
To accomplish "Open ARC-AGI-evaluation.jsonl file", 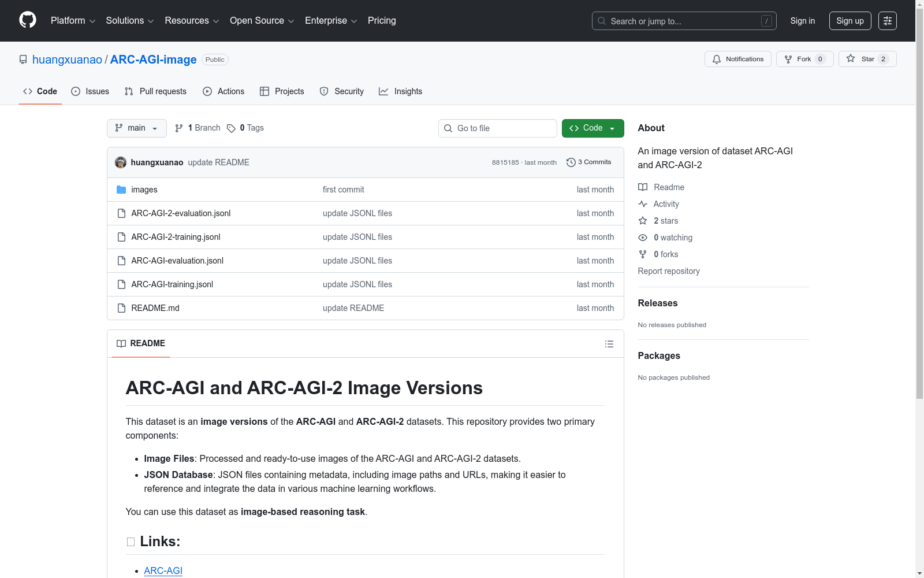I will tap(177, 261).
